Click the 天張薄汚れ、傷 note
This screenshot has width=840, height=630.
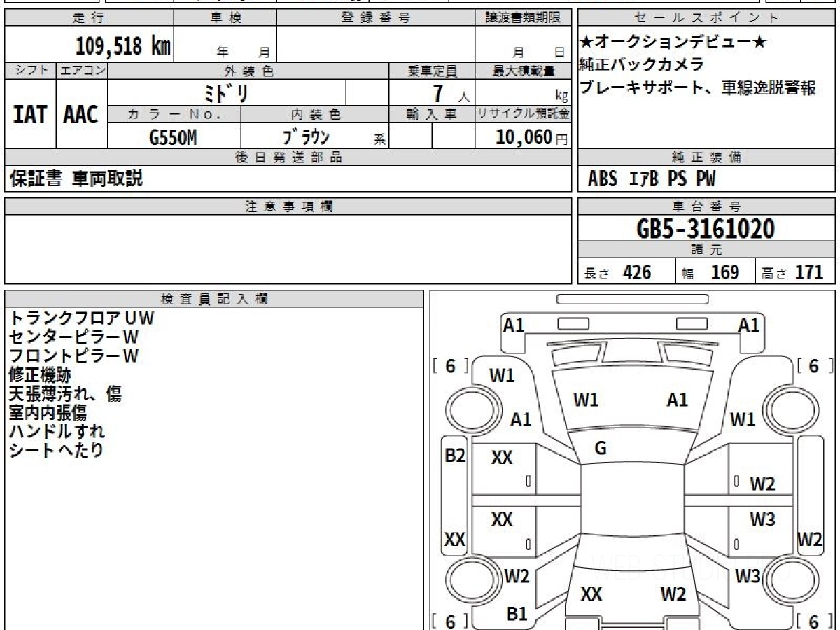[65, 393]
